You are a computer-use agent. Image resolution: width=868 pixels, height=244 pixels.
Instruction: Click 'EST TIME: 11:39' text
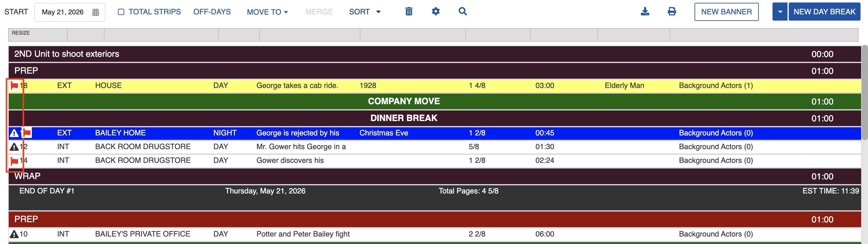click(x=831, y=191)
